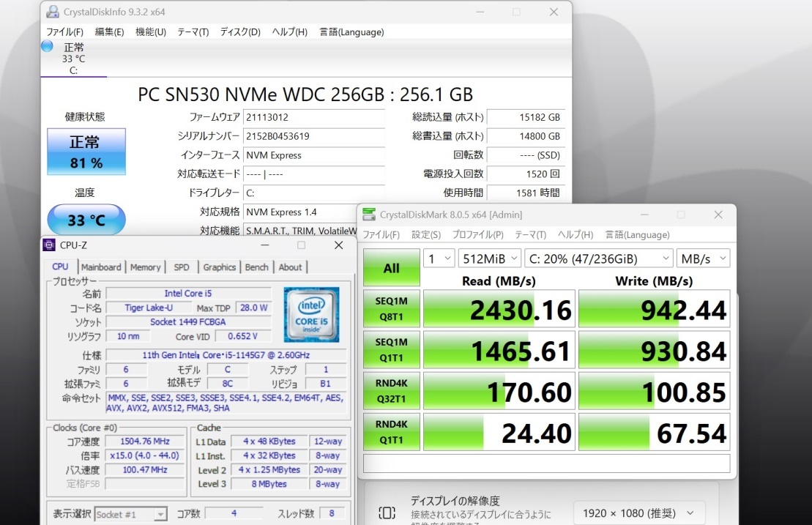The width and height of the screenshot is (812, 525).
Task: Click the 正常 81 % health status button
Action: pyautogui.click(x=86, y=152)
